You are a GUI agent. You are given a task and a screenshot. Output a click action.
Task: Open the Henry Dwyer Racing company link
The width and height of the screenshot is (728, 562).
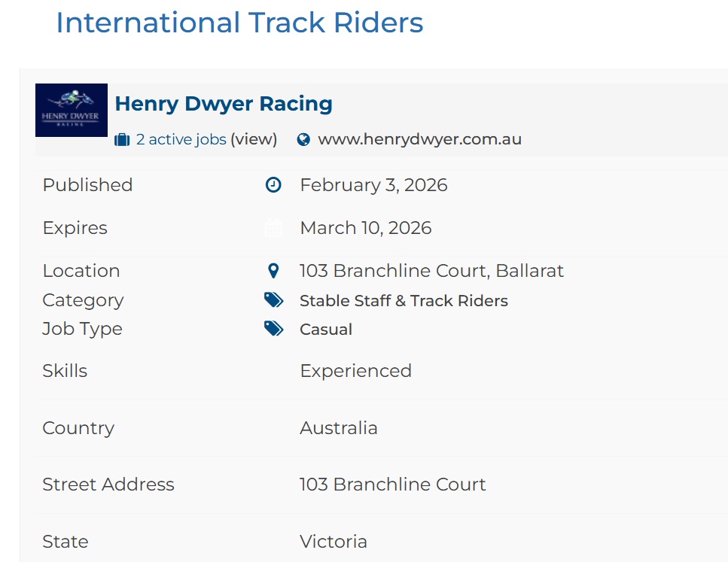click(x=224, y=104)
